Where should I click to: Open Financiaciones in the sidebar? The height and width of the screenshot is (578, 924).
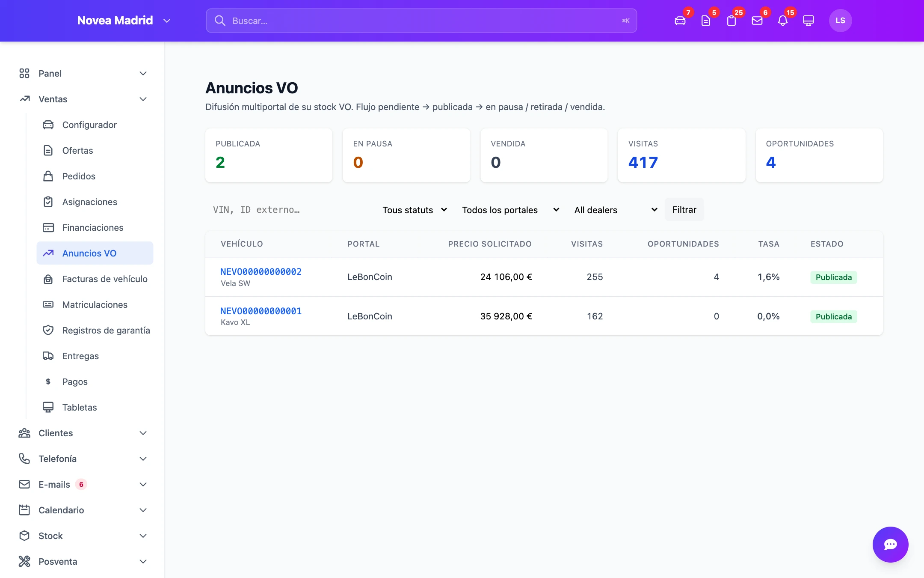click(95, 227)
